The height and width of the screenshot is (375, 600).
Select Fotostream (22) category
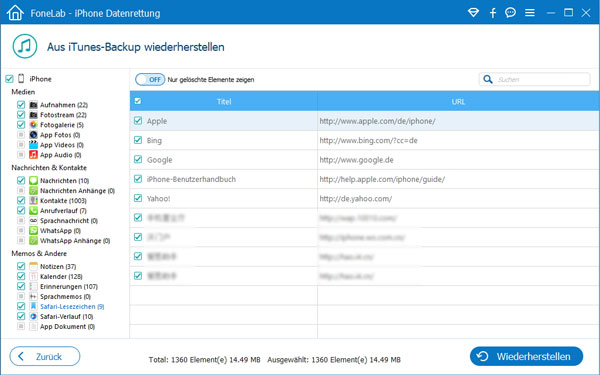point(63,115)
